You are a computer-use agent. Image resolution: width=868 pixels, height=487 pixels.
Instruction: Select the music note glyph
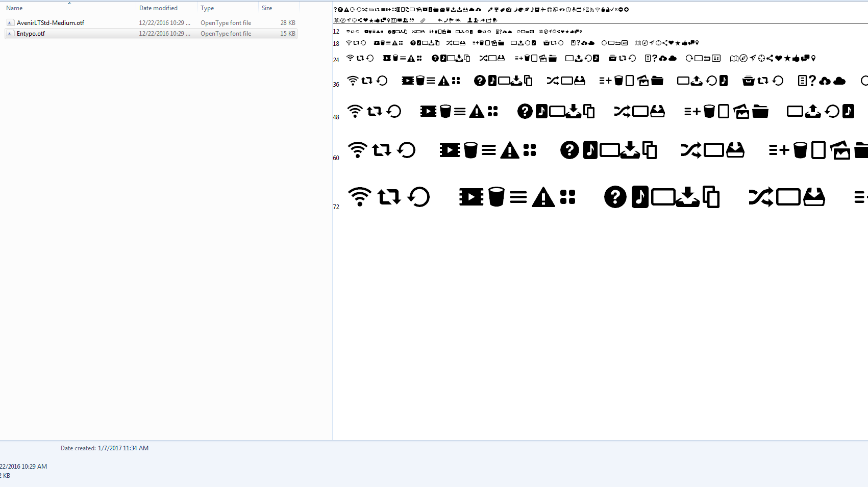click(x=639, y=197)
